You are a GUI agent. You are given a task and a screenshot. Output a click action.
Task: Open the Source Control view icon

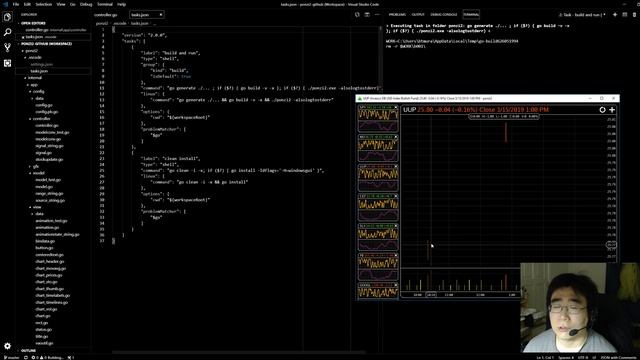point(7,48)
